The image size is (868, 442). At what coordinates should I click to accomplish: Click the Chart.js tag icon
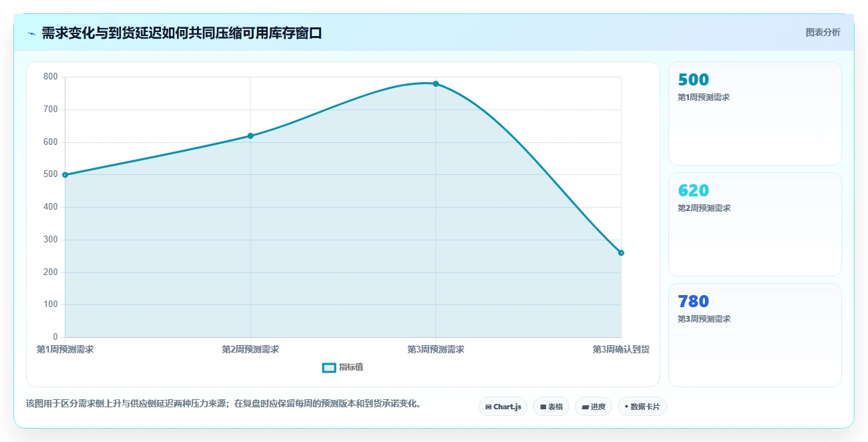[x=488, y=407]
